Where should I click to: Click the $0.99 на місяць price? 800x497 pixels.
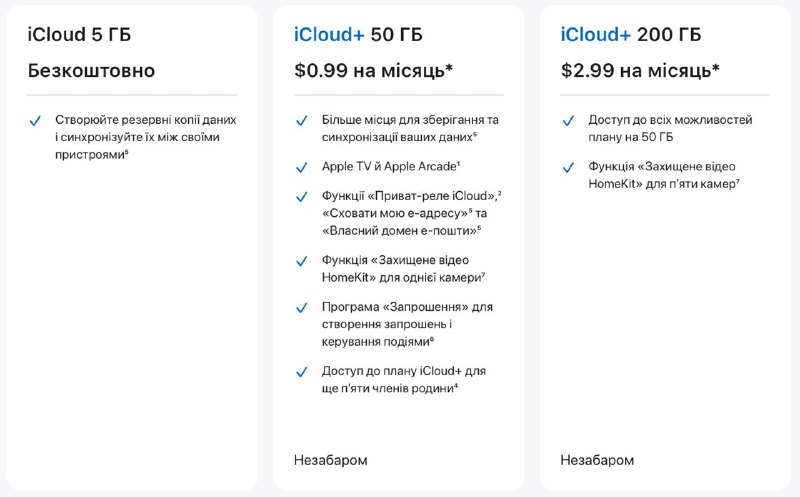tap(373, 70)
